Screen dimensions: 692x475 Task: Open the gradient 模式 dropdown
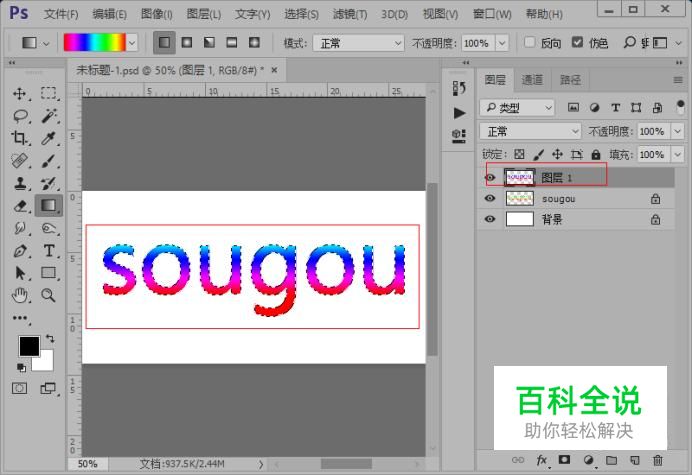coord(358,43)
